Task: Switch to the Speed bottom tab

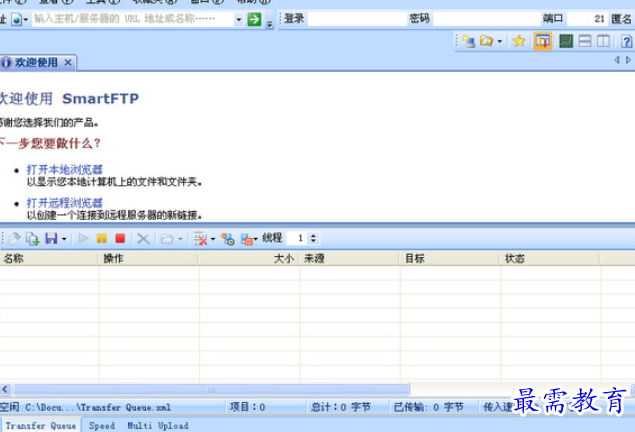Action: point(102,426)
